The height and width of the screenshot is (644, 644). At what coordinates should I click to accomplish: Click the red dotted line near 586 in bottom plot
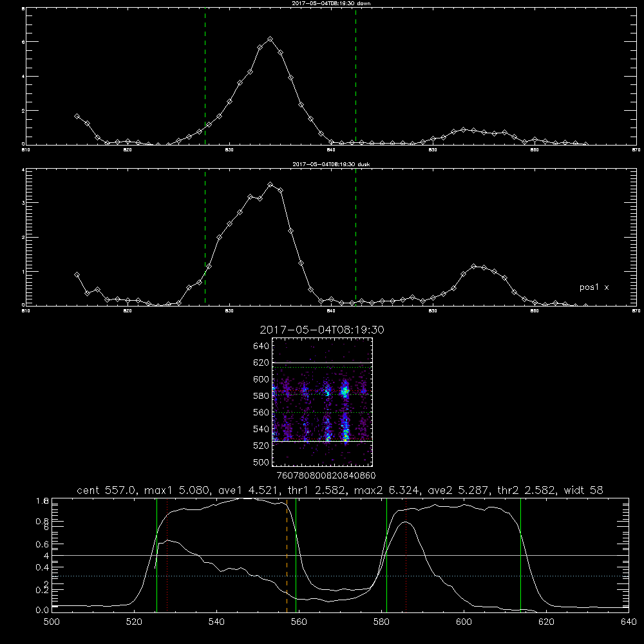[406, 555]
